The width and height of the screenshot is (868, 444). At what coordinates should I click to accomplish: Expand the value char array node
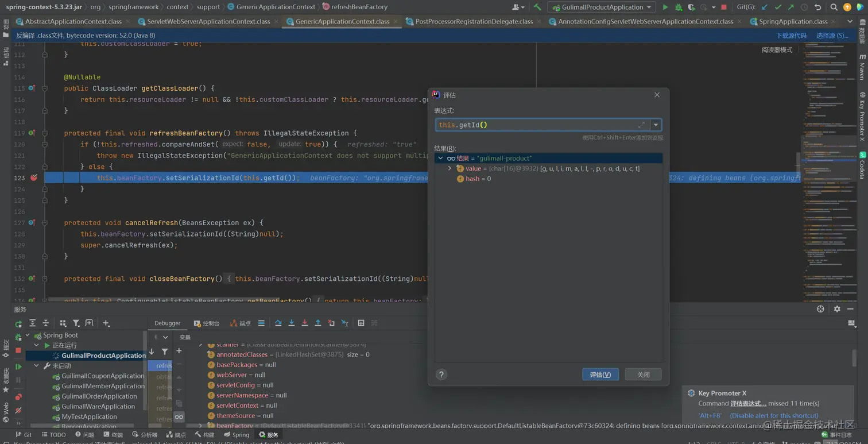pyautogui.click(x=449, y=169)
